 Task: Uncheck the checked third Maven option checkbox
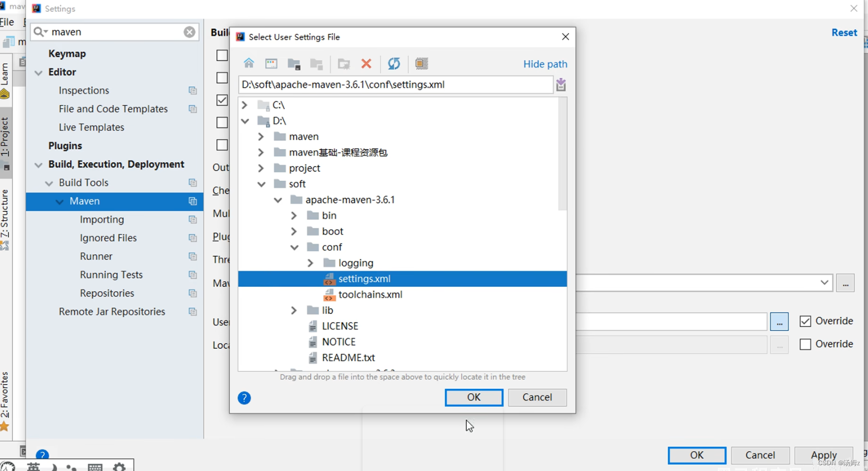[222, 100]
